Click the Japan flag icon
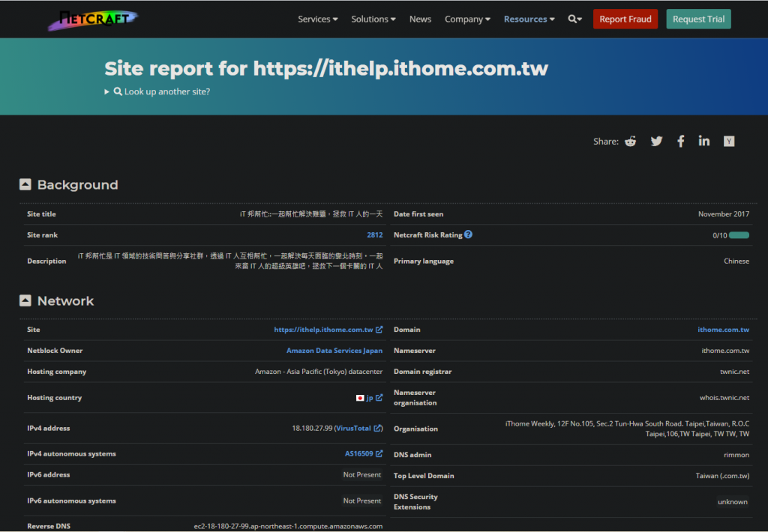Viewport: 768px width, 532px height. [x=360, y=398]
